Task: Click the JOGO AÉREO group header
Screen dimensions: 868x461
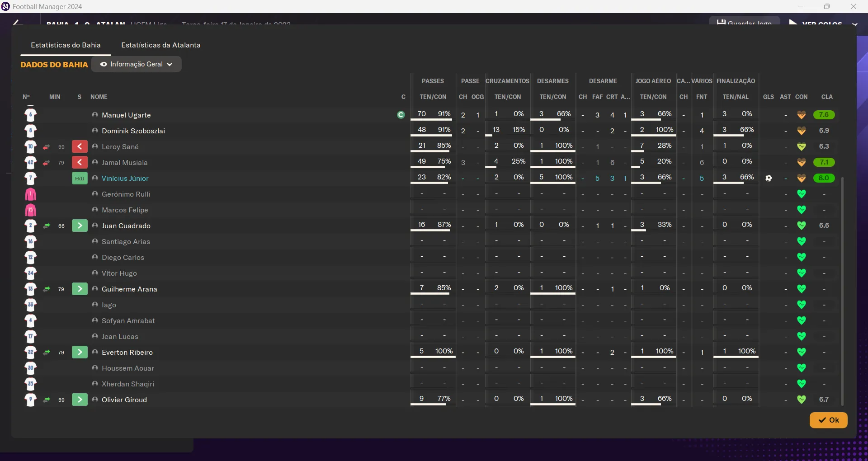Action: point(653,81)
